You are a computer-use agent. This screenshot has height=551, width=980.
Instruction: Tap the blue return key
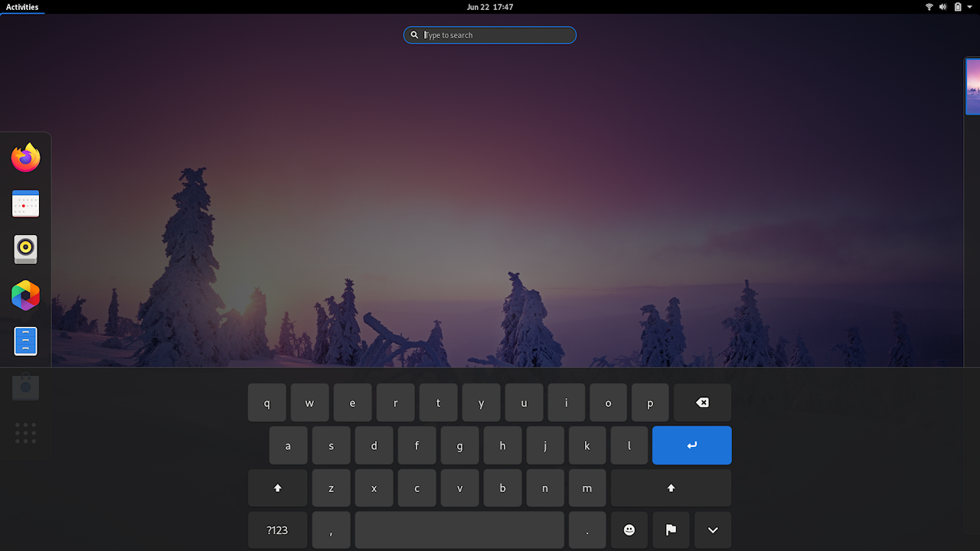click(692, 445)
